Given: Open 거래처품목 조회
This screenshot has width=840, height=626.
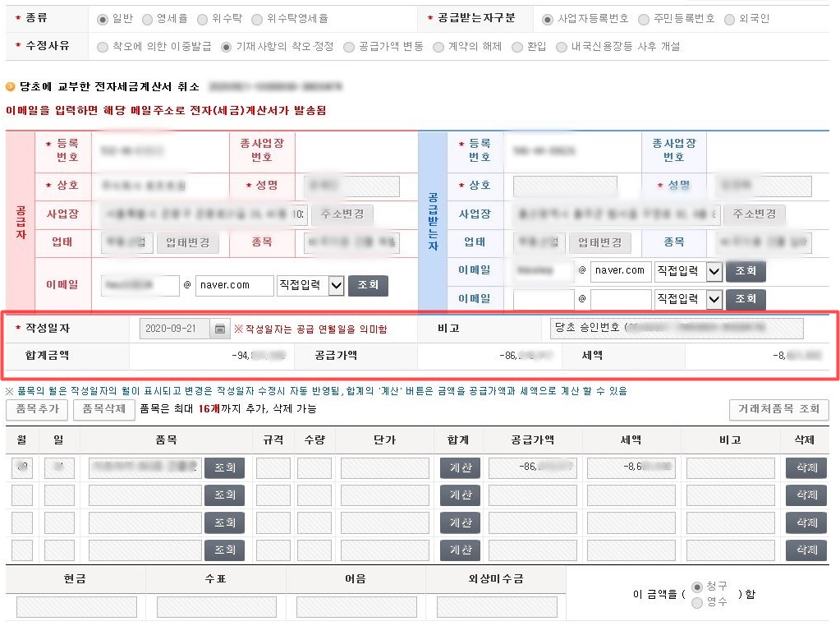Looking at the screenshot, I should 779,409.
